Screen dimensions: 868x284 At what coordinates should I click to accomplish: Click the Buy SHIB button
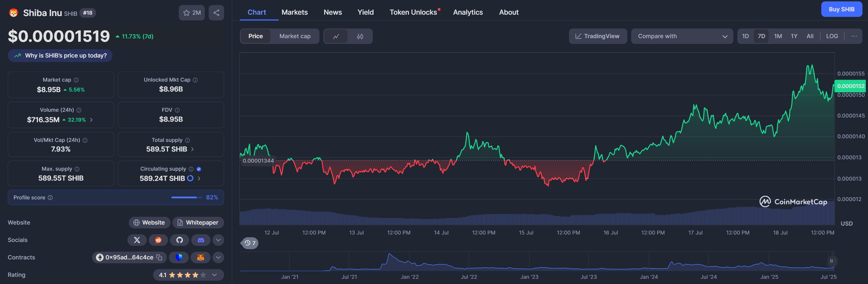click(x=841, y=9)
